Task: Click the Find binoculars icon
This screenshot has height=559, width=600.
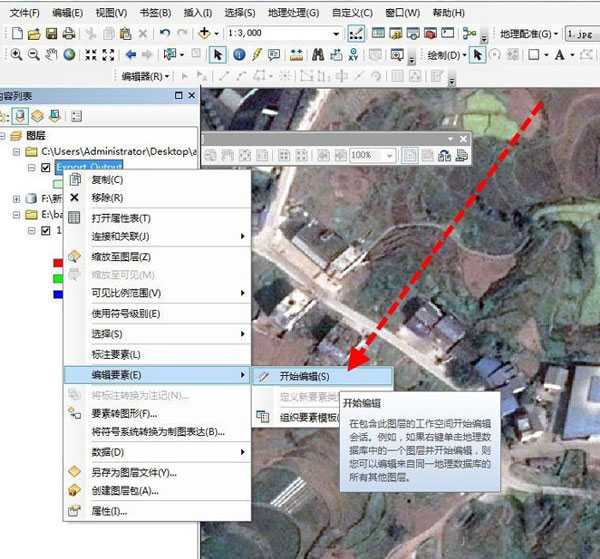Action: point(321,54)
